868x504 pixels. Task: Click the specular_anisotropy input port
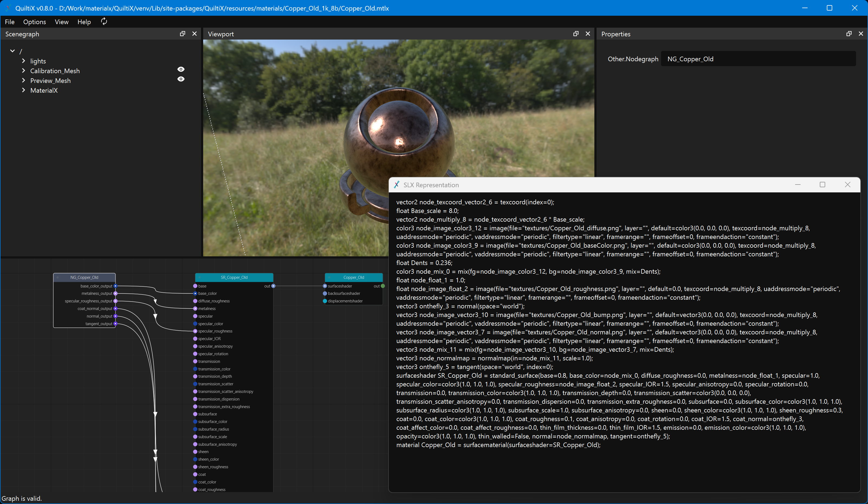point(195,346)
